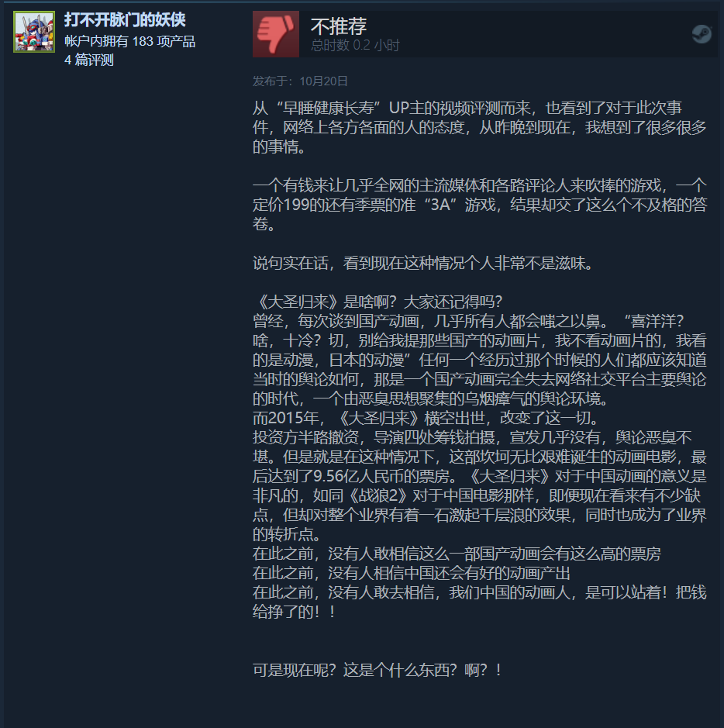This screenshot has width=724, height=728.
Task: Click the paragraph mentioning 早睡健康长寿 UP主
Action: click(x=479, y=127)
